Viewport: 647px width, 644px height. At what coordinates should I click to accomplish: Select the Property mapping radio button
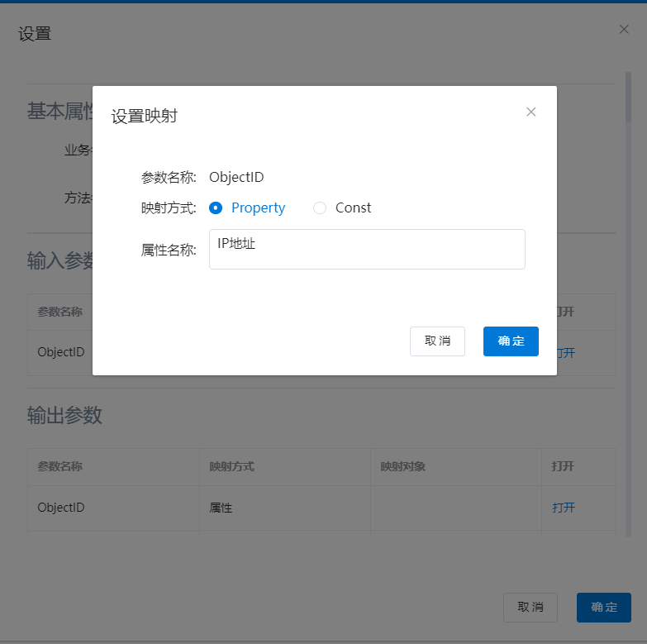(x=216, y=208)
